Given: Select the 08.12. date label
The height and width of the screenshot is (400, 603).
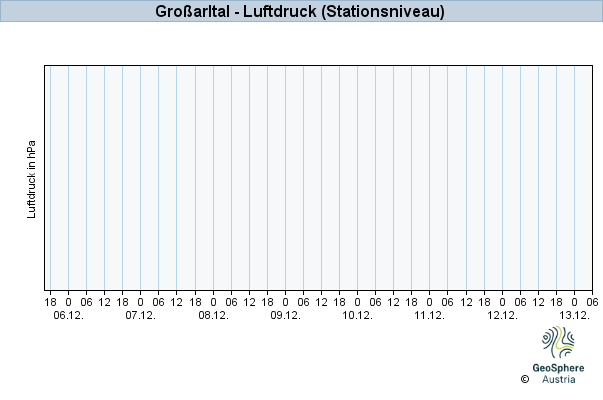Looking at the screenshot, I should [x=213, y=315].
